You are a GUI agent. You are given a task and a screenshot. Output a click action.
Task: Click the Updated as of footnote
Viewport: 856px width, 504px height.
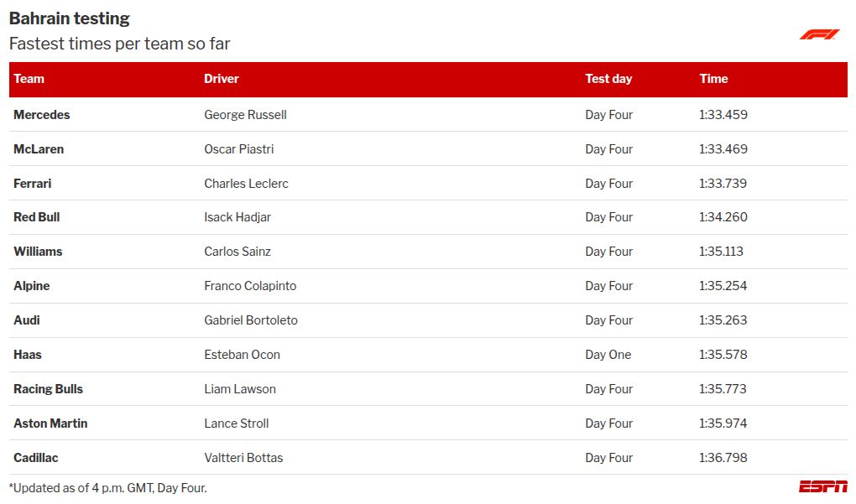[107, 488]
